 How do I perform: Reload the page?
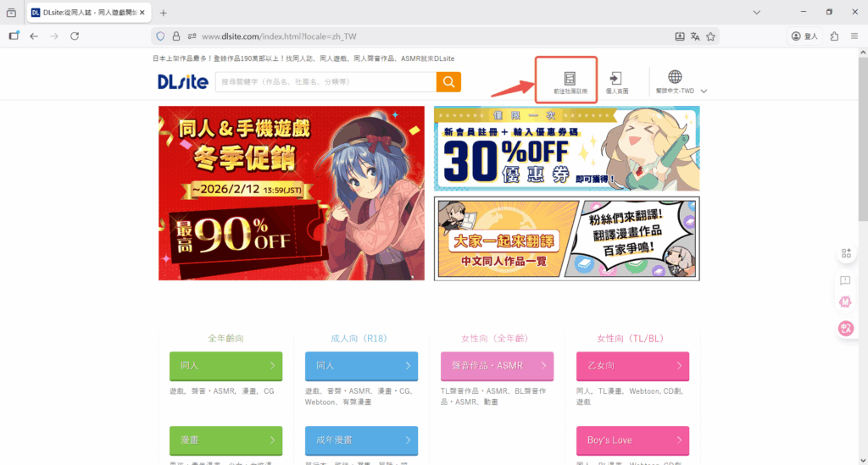coord(75,36)
